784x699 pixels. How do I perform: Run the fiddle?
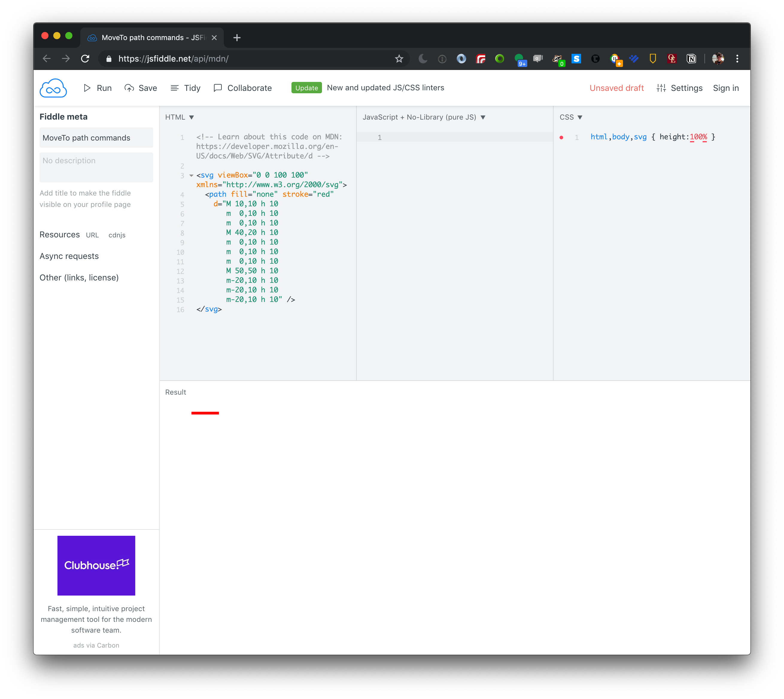(x=97, y=88)
